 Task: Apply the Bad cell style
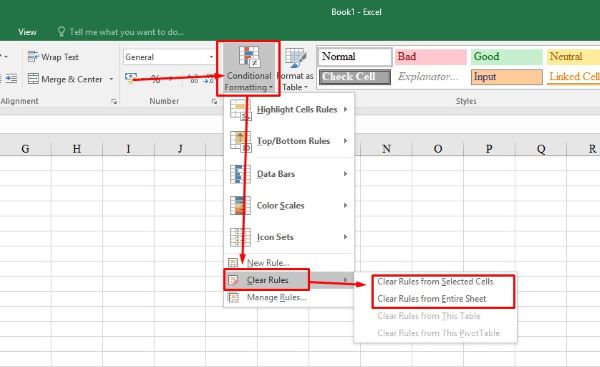(431, 57)
